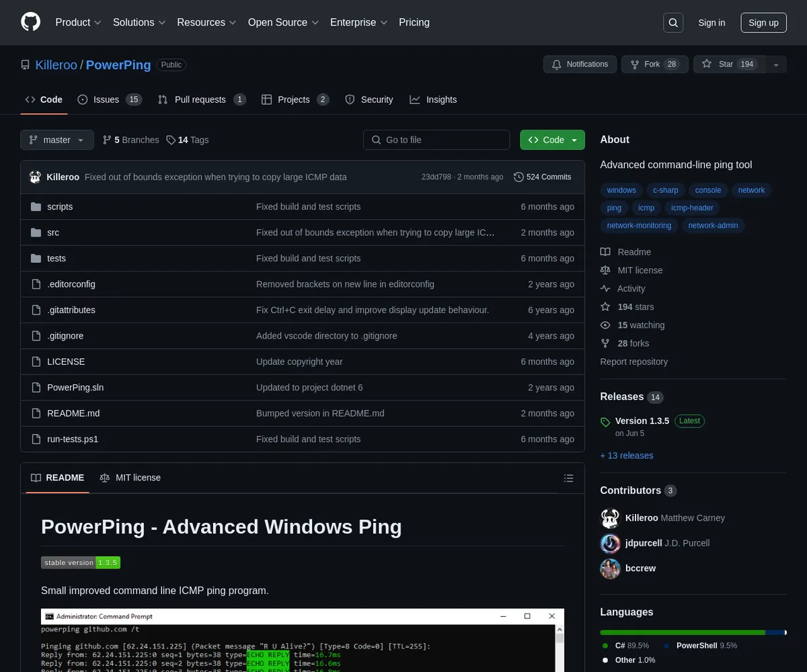Open the scripts folder
807x672 pixels.
point(60,207)
